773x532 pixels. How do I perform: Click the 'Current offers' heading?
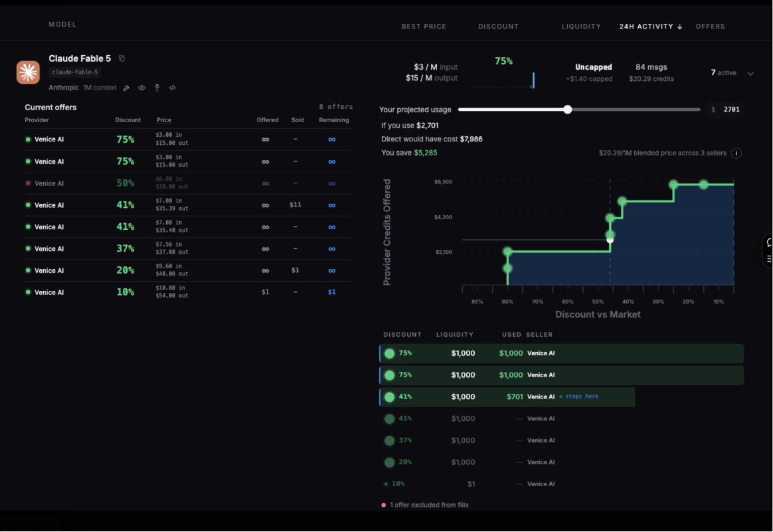point(50,107)
